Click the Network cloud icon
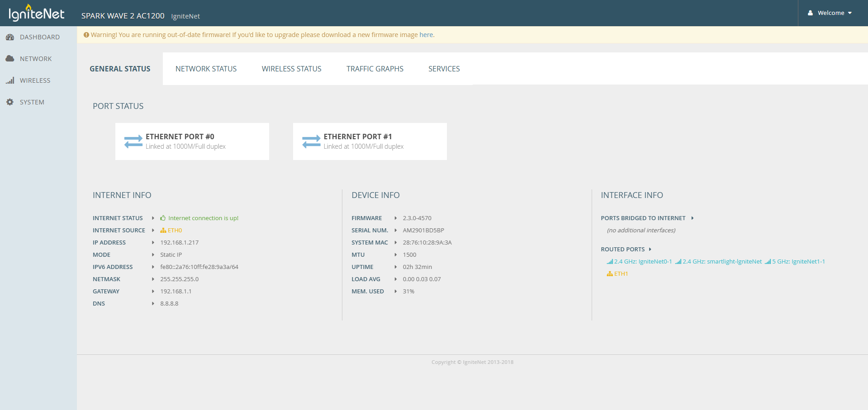Screen dimensions: 868x410 pyautogui.click(x=10, y=59)
